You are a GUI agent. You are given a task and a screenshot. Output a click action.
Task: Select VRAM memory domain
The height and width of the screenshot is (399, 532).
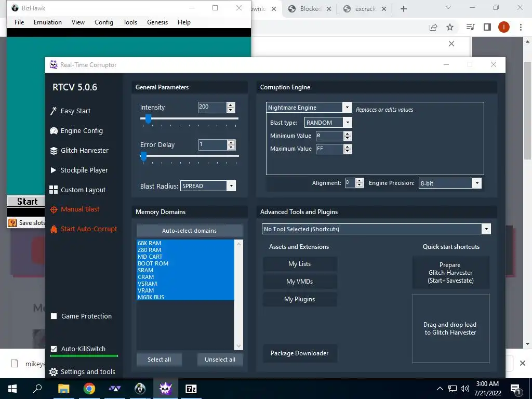point(185,290)
